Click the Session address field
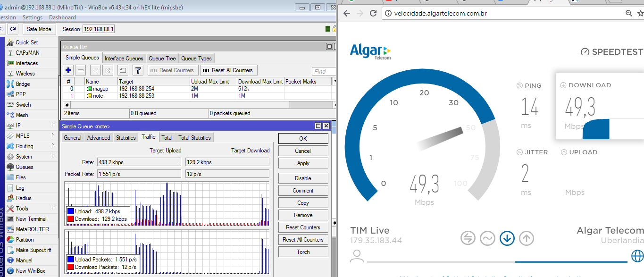This screenshot has width=644, height=277. (x=99, y=29)
